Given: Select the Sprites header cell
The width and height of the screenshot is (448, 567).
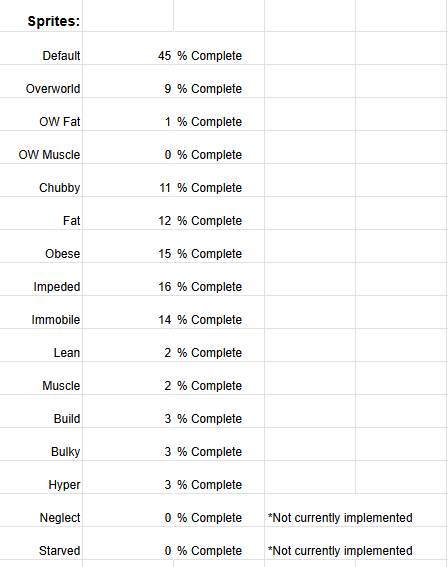Looking at the screenshot, I should [x=41, y=16].
